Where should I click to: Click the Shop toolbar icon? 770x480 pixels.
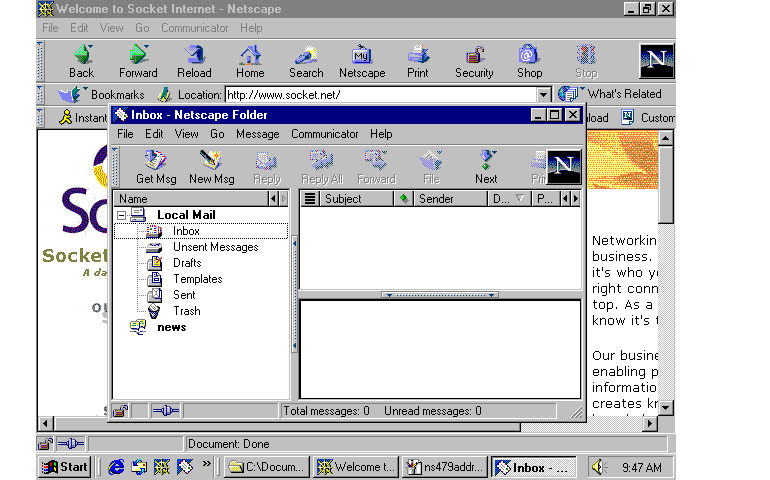coord(529,61)
